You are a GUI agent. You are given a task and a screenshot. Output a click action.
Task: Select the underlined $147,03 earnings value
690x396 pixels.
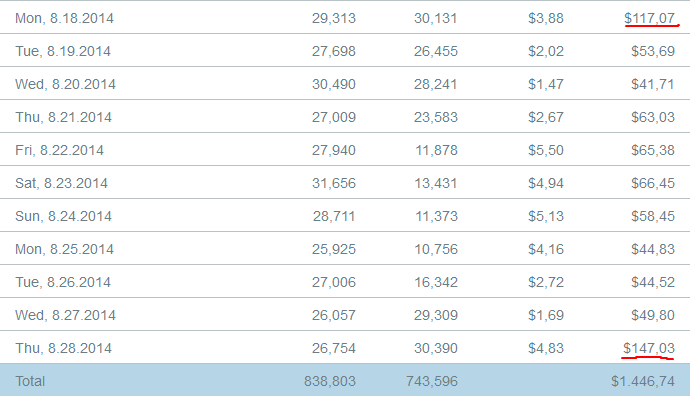649,348
